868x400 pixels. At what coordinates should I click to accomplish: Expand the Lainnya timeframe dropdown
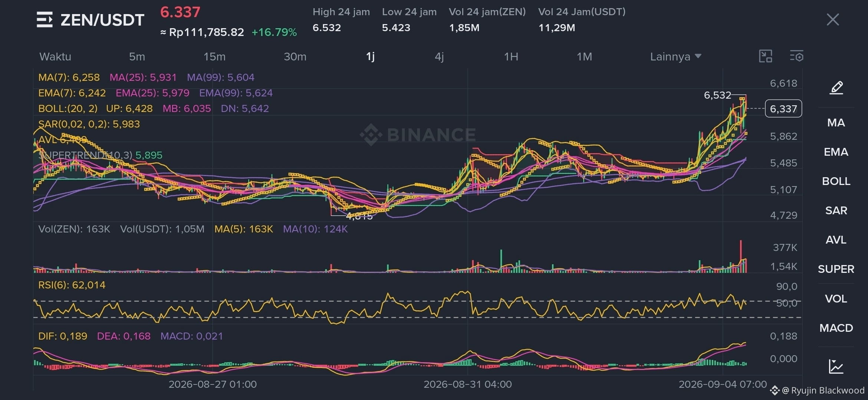[675, 57]
